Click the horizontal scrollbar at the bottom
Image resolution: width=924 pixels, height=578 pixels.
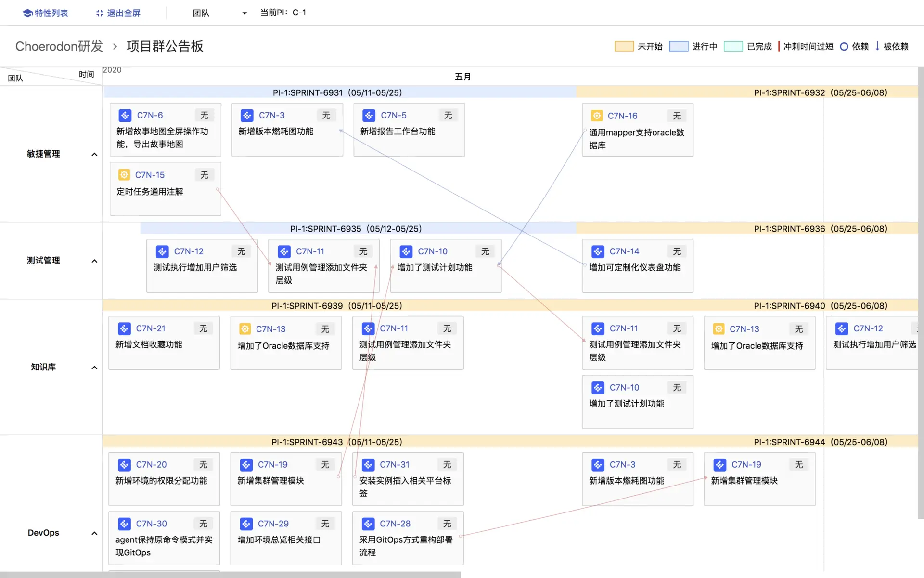coord(230,575)
